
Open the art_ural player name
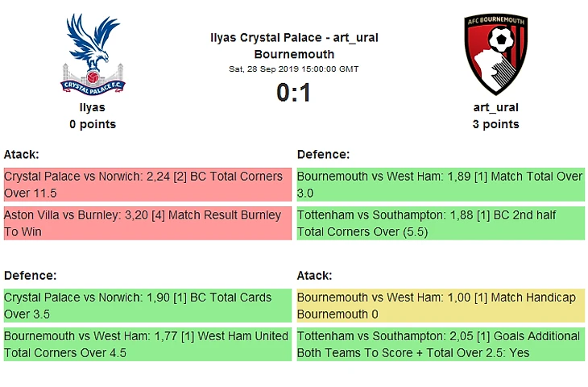point(495,107)
